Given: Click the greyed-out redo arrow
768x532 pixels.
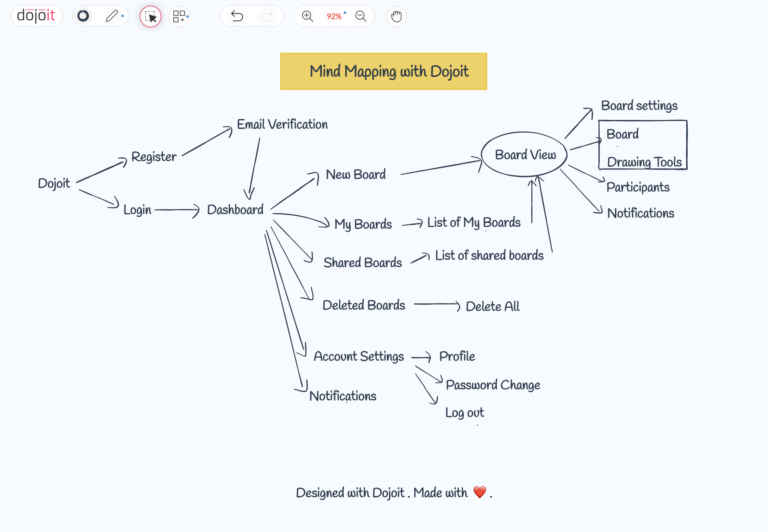Looking at the screenshot, I should click(267, 16).
